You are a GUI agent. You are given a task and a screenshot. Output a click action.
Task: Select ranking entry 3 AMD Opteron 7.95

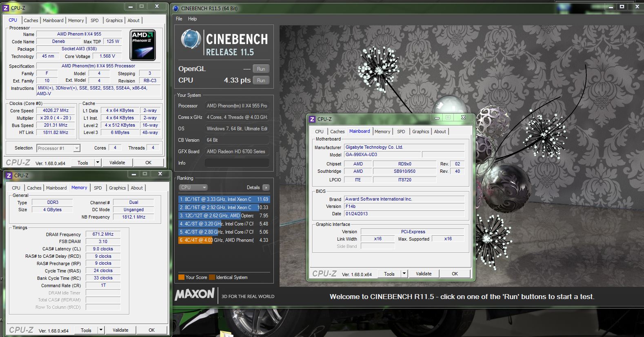(224, 216)
